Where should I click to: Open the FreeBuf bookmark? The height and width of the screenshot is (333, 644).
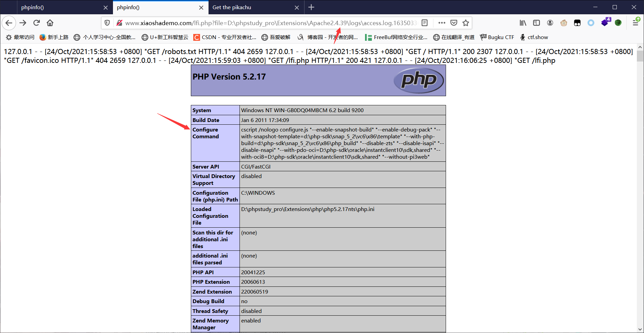396,37
